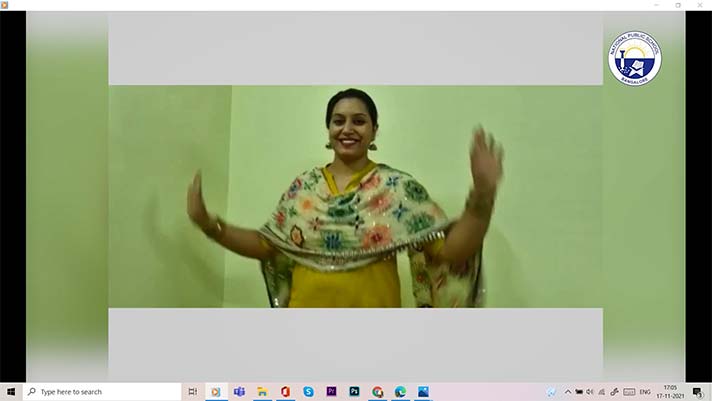The width and height of the screenshot is (712, 401).
Task: Expand the hidden system tray icons
Action: [567, 392]
